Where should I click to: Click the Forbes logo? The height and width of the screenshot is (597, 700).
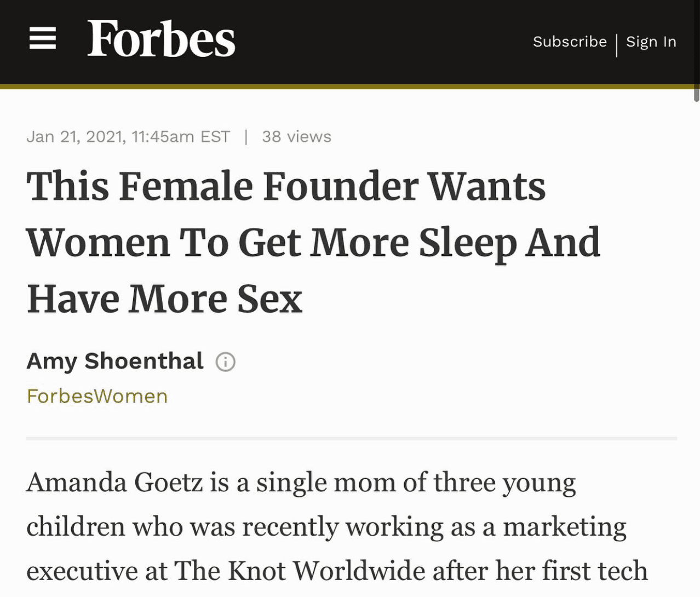161,39
